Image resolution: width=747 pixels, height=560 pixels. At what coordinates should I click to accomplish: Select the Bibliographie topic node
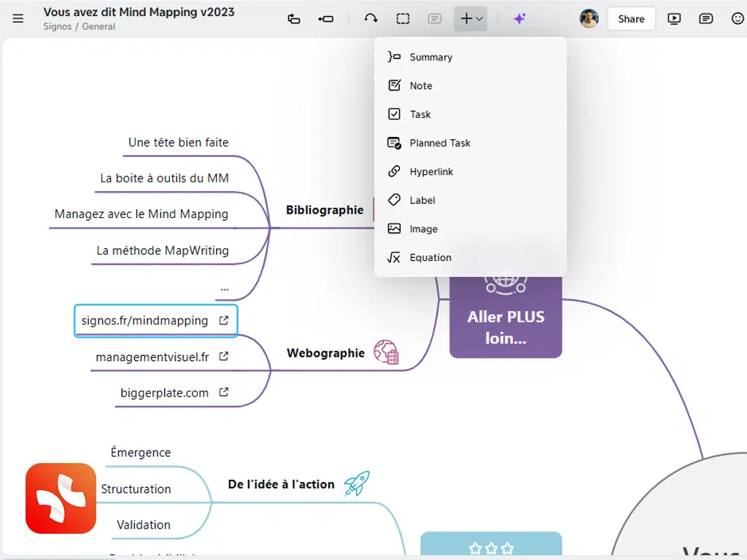point(325,210)
